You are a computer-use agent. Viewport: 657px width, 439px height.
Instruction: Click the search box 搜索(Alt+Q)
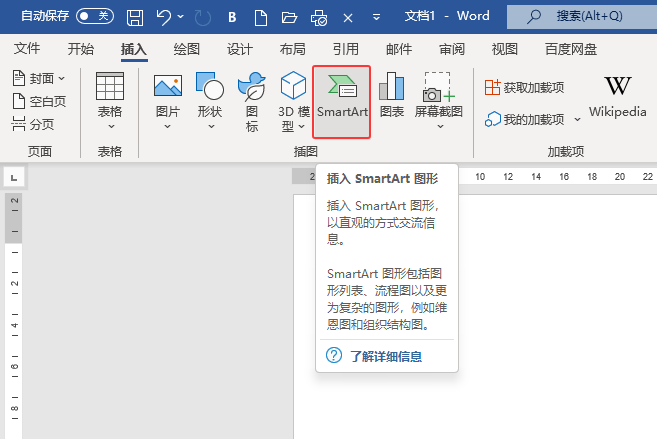[582, 17]
